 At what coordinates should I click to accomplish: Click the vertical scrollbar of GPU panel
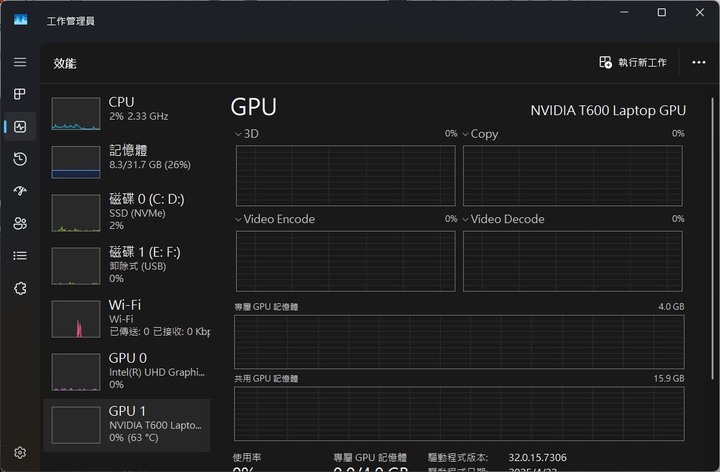[712, 239]
